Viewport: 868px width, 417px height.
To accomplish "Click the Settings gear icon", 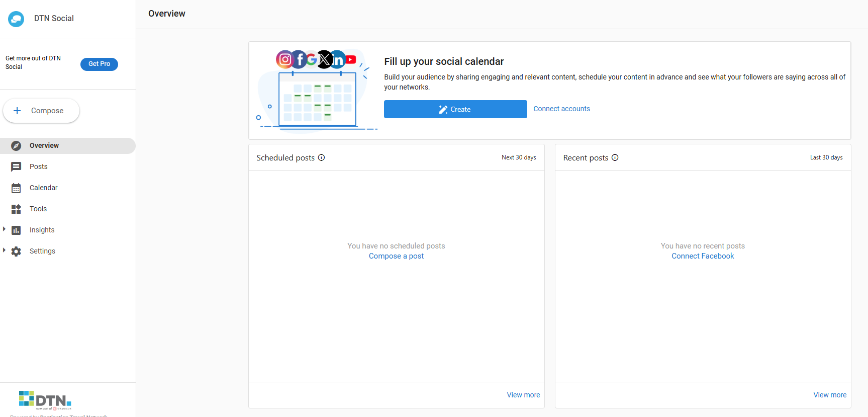I will [16, 252].
